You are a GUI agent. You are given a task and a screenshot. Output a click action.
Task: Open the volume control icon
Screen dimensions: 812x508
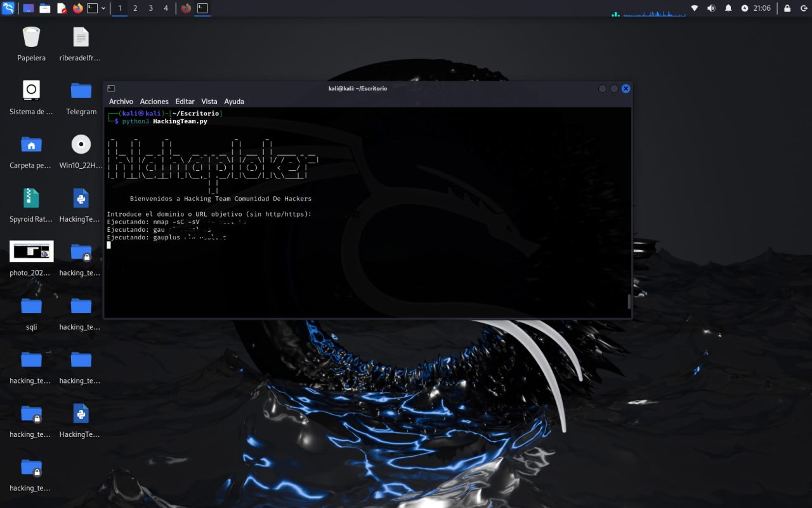(x=711, y=8)
